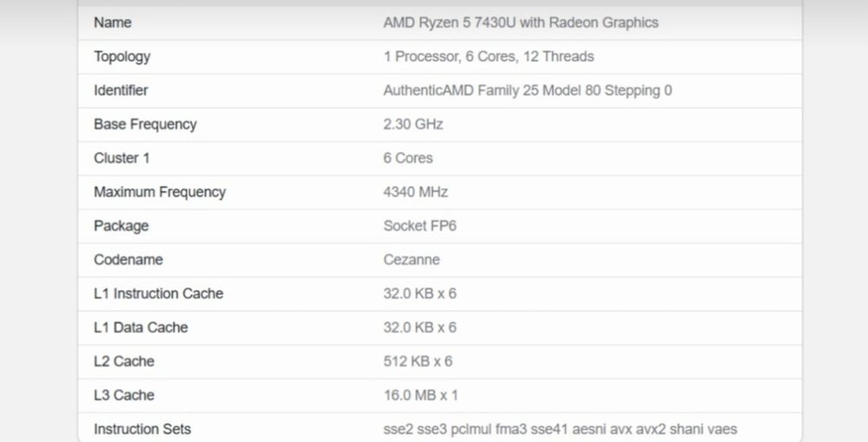Click the Base Frequency label
The image size is (868, 442).
point(145,124)
